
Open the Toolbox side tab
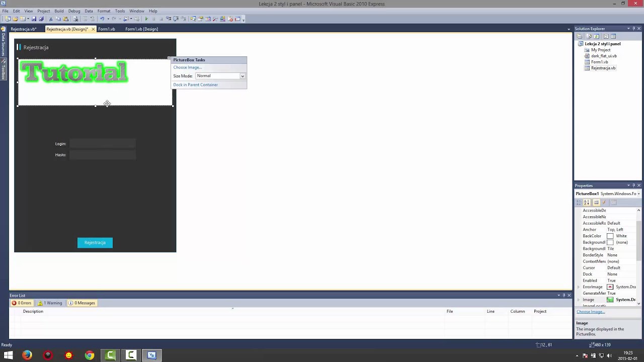(3, 69)
